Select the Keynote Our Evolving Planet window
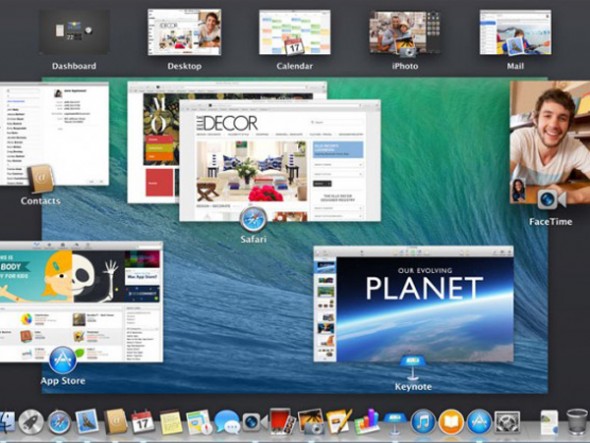590x443 pixels. (x=414, y=304)
